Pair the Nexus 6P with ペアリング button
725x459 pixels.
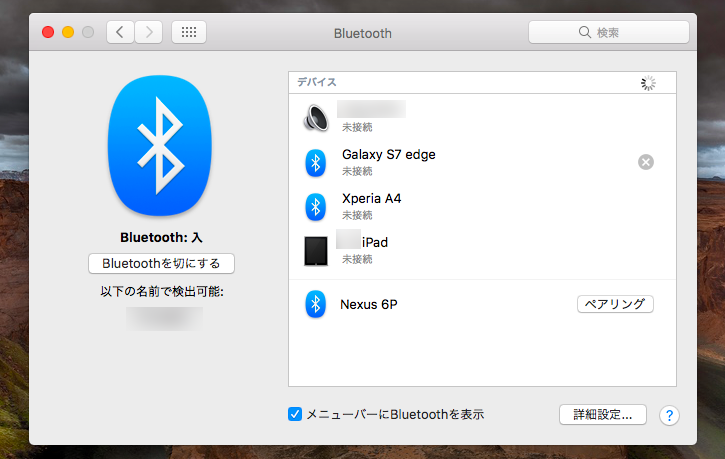coord(615,304)
